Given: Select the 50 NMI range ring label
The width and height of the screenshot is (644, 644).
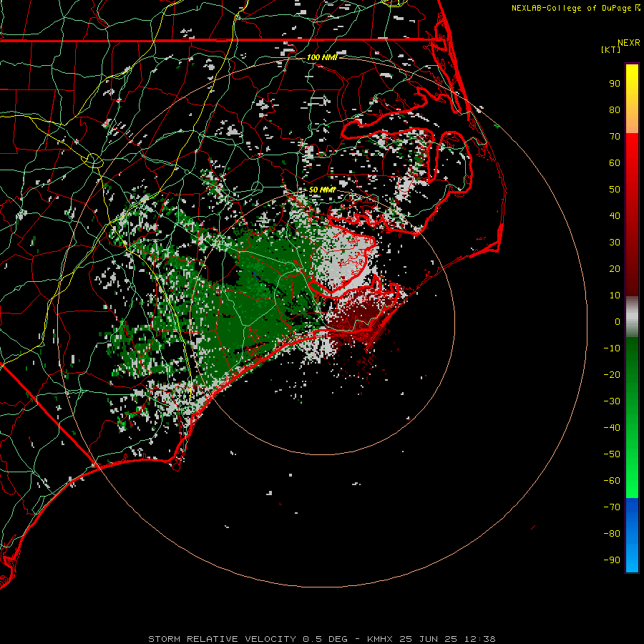Looking at the screenshot, I should pyautogui.click(x=322, y=190).
